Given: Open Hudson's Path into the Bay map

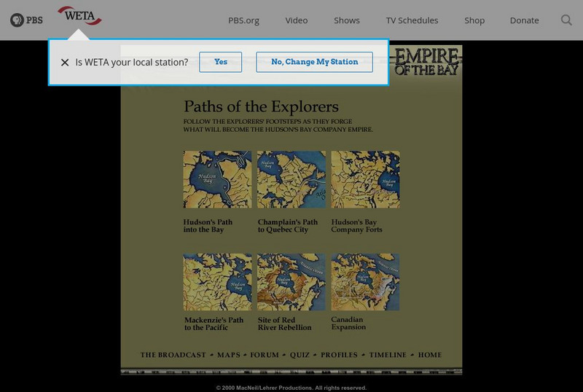Looking at the screenshot, I should pyautogui.click(x=217, y=179).
